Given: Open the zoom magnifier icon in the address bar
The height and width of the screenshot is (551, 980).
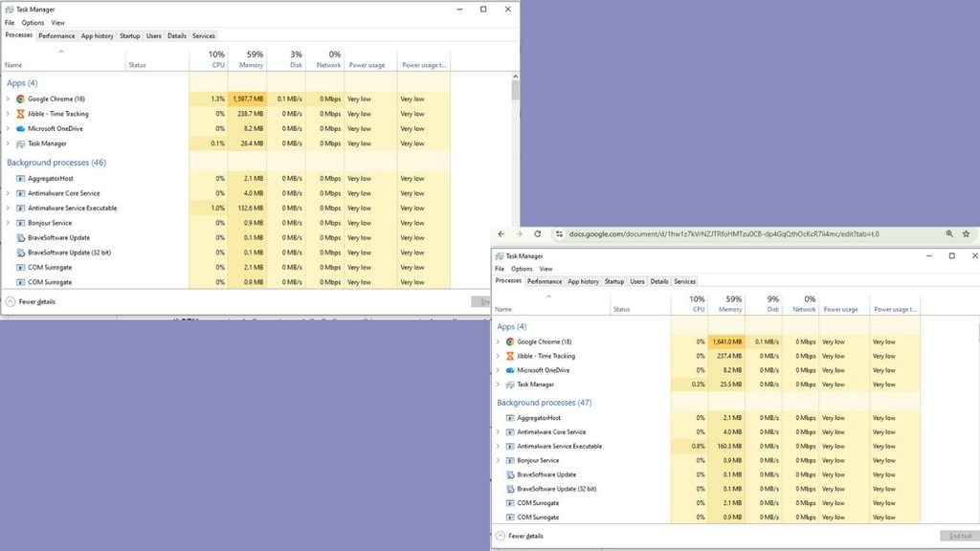Looking at the screenshot, I should tap(949, 233).
